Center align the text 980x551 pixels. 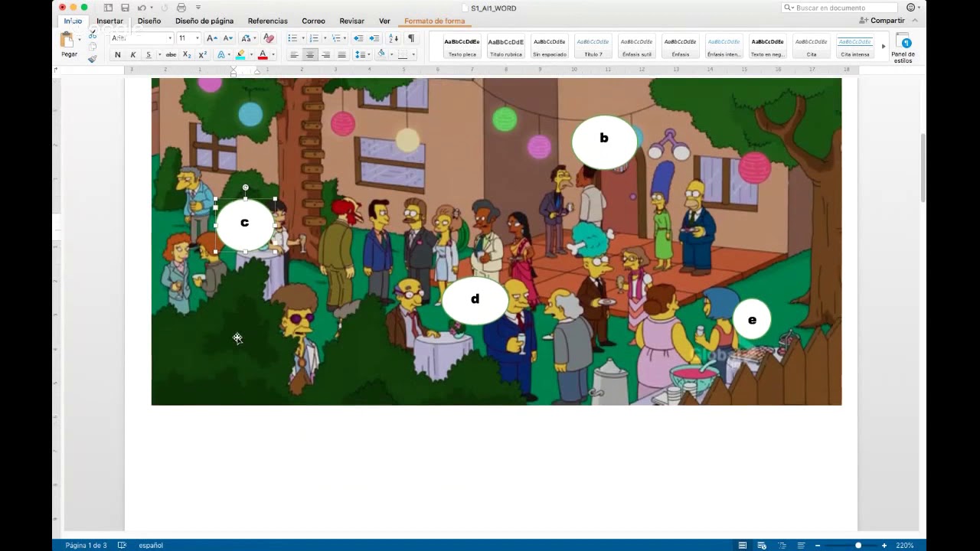310,55
